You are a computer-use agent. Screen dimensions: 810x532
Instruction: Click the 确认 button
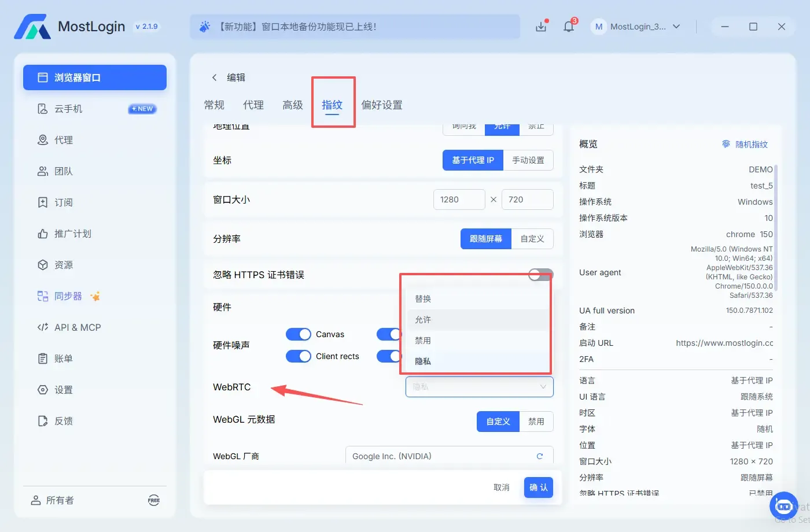(x=539, y=487)
